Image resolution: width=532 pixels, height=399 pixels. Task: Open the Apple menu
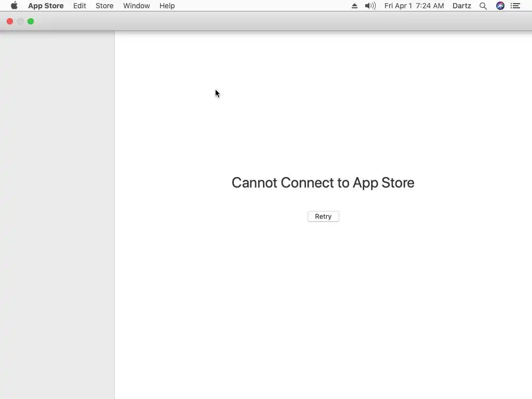click(x=14, y=6)
